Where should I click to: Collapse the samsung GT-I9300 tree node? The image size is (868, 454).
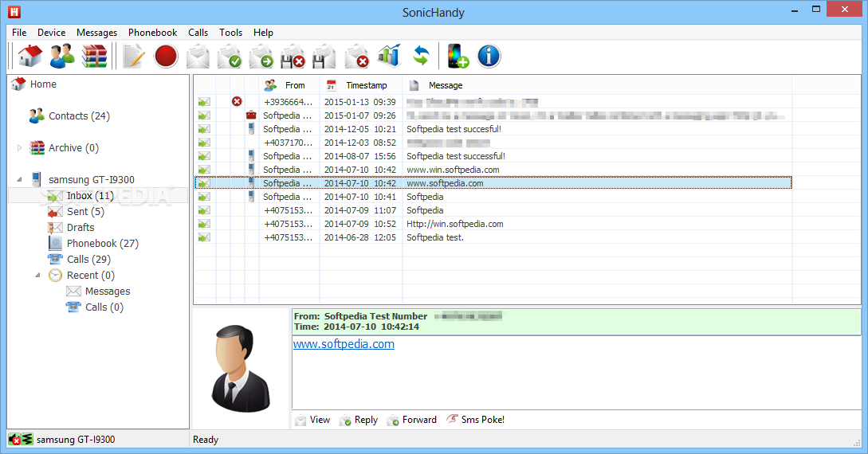[19, 179]
